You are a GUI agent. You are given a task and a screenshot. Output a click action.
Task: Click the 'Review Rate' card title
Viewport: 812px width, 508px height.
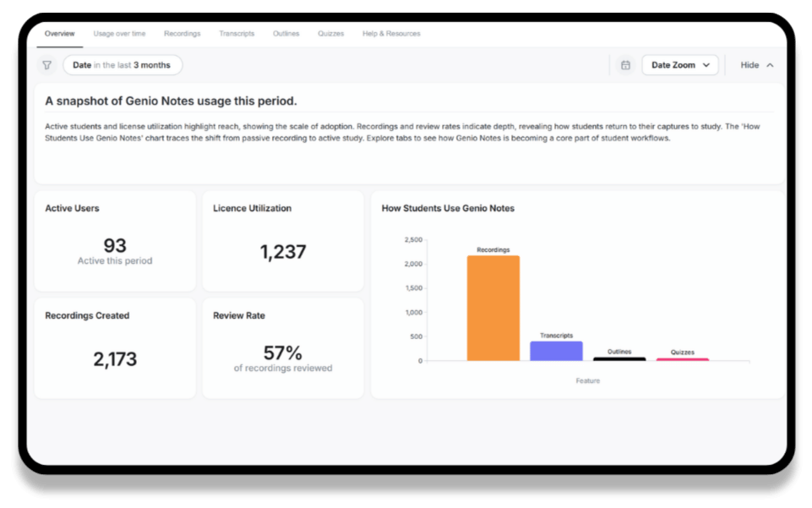(x=239, y=316)
